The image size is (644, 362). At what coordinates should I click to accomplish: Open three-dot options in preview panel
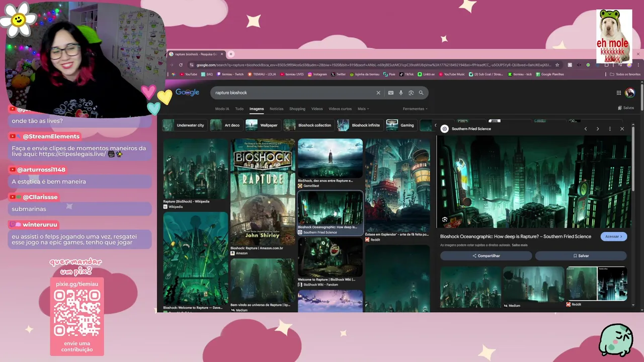click(610, 129)
